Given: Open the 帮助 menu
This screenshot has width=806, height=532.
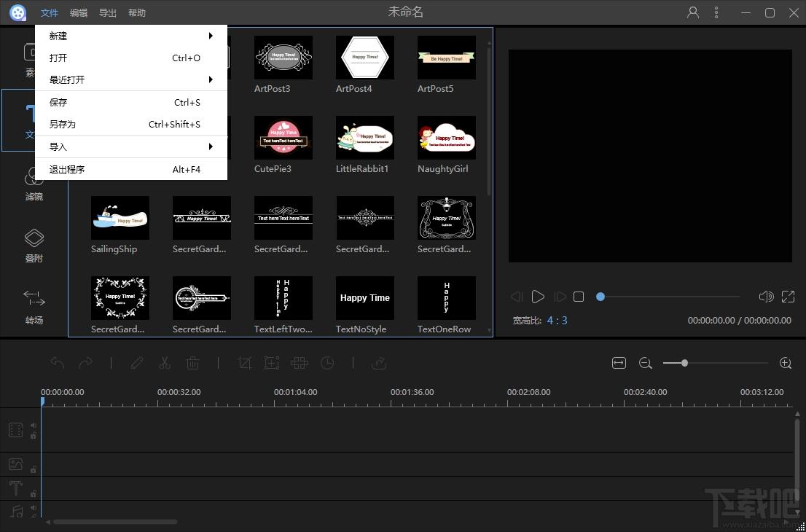Looking at the screenshot, I should coord(137,13).
